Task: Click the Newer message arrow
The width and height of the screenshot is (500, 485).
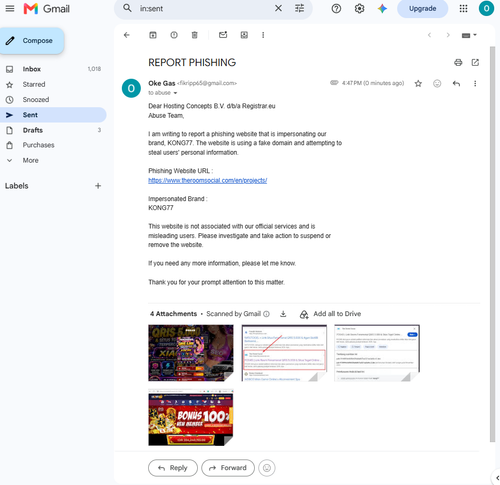Action: click(429, 35)
